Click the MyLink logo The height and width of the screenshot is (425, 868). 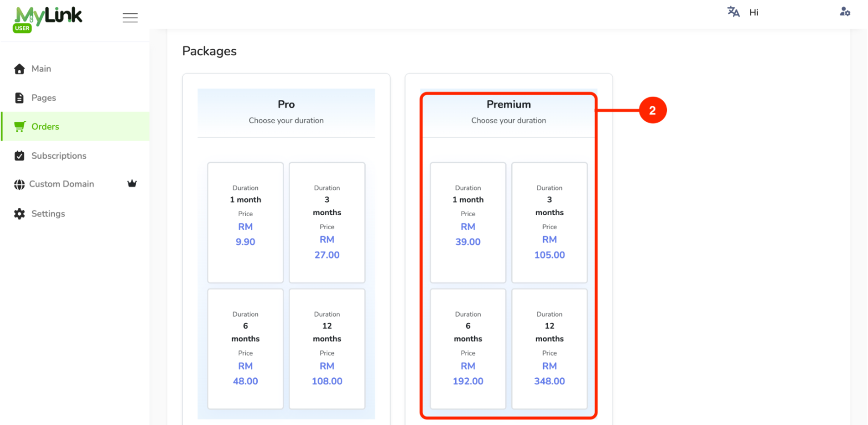48,19
